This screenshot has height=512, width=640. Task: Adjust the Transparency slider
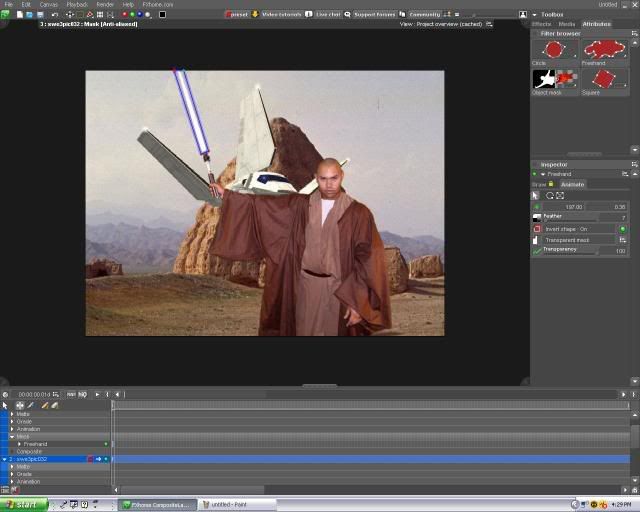(571, 254)
